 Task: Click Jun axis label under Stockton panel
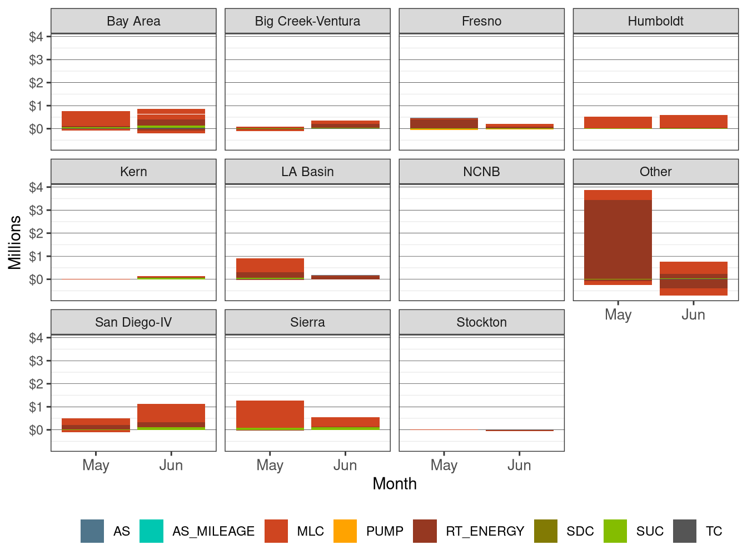519,465
